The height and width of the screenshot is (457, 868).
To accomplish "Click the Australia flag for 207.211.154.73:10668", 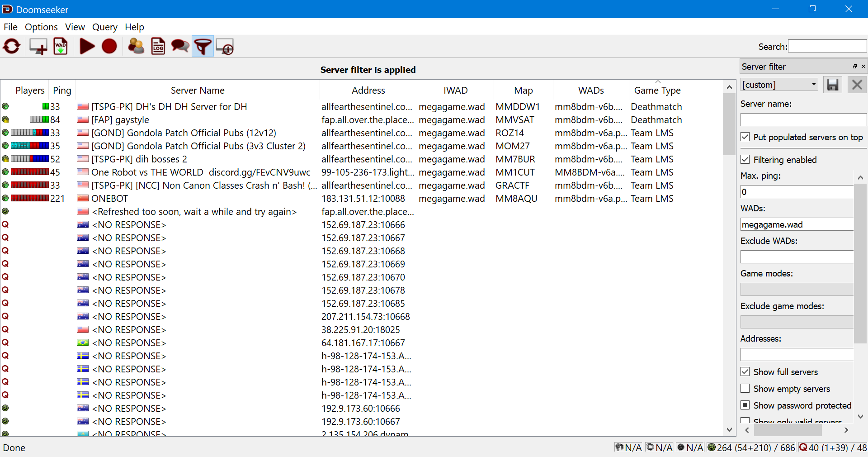I will click(83, 316).
